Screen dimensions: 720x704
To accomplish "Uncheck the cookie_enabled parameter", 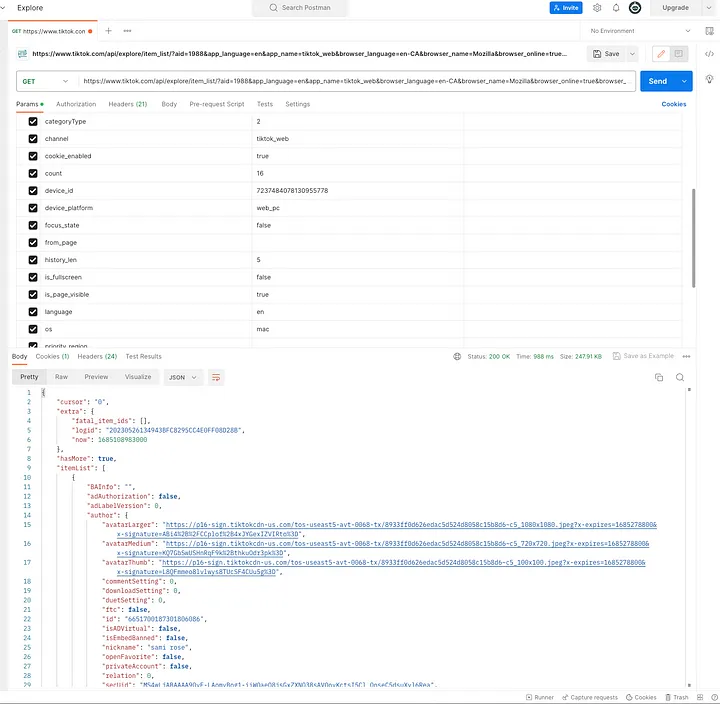I will pos(33,156).
